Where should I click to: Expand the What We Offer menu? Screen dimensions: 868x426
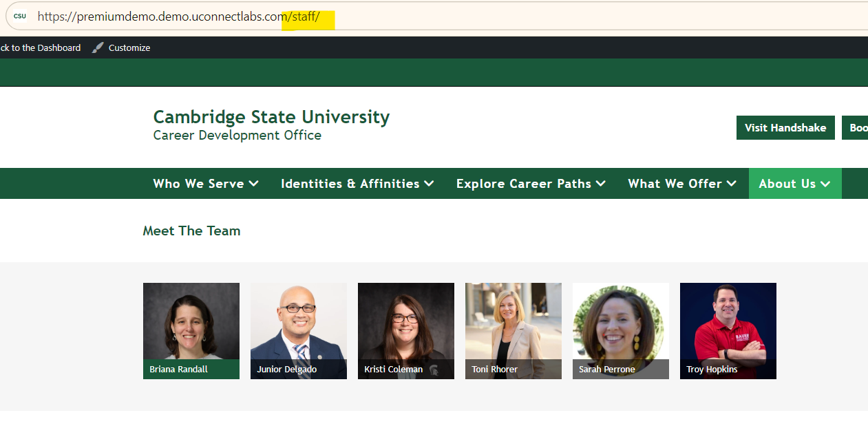[681, 184]
